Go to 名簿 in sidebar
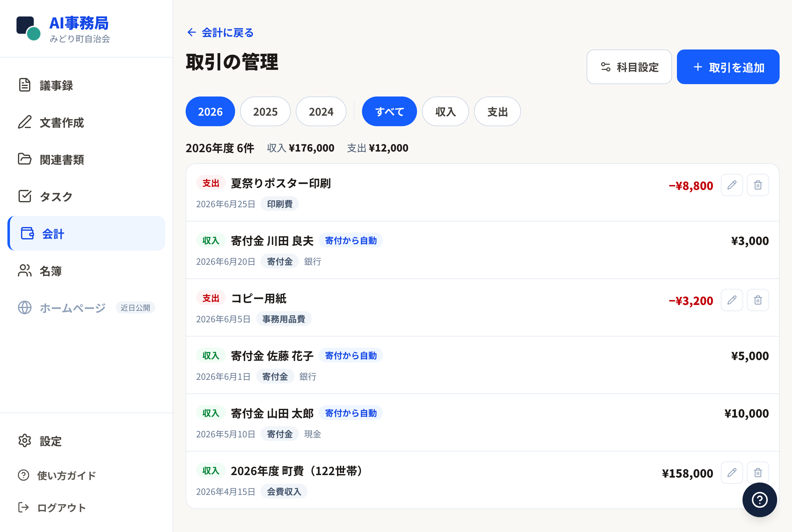The image size is (792, 532). pyautogui.click(x=86, y=270)
